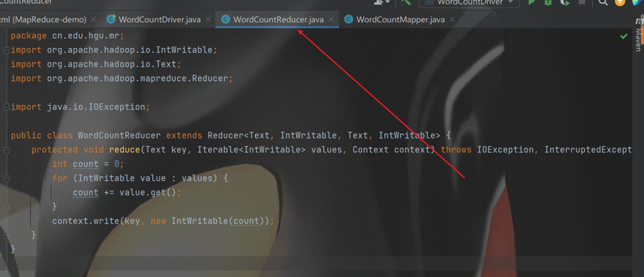644x277 pixels.
Task: Collapse the java.io.IOException import fold marker
Action: click(x=6, y=107)
